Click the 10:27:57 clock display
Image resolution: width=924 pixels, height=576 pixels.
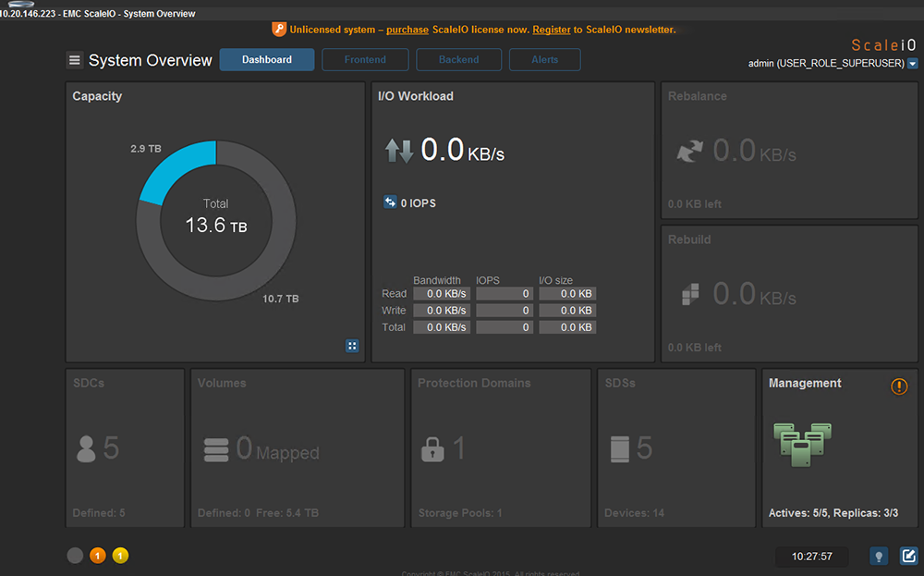point(812,556)
